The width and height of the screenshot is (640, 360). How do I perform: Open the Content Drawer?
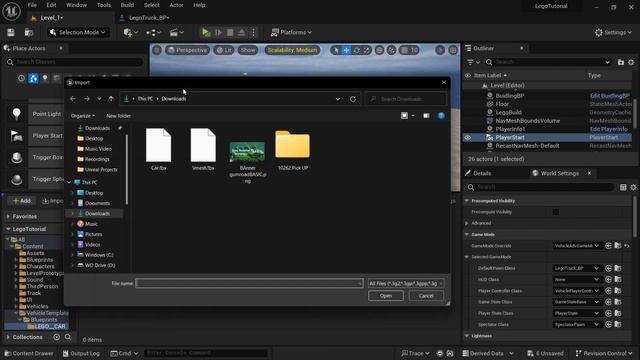click(29, 353)
